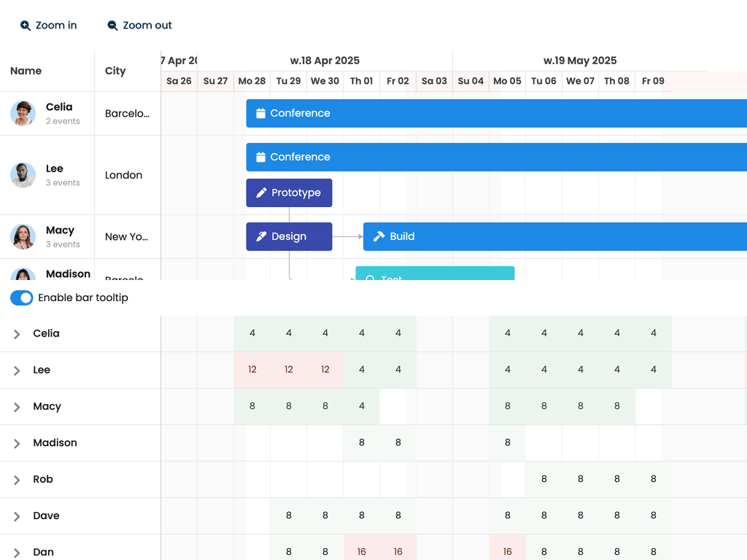Toggle the Enable bar tooltip switch

pyautogui.click(x=22, y=297)
